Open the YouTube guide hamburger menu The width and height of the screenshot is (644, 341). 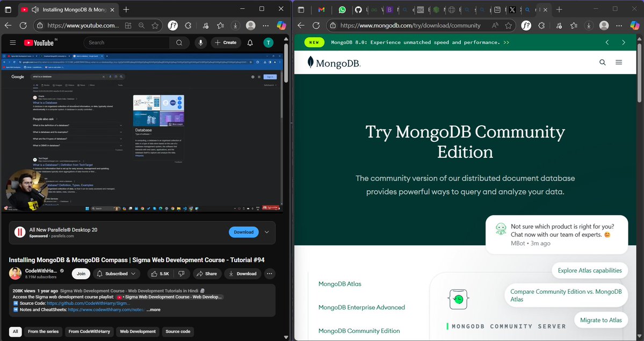(x=13, y=43)
